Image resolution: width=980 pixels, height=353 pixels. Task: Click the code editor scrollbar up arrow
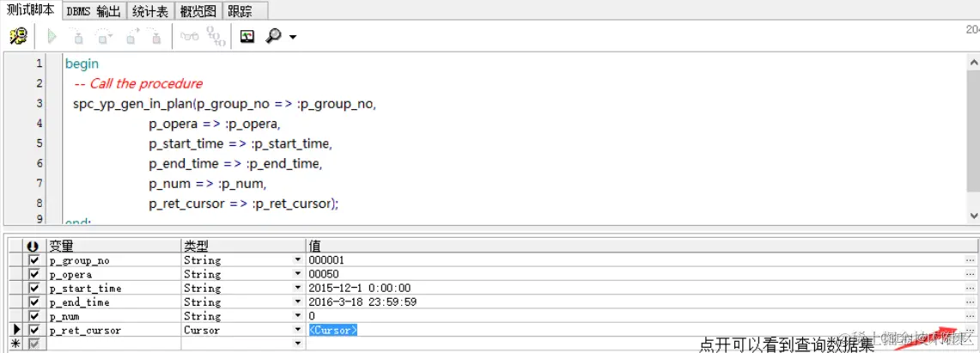coord(974,63)
